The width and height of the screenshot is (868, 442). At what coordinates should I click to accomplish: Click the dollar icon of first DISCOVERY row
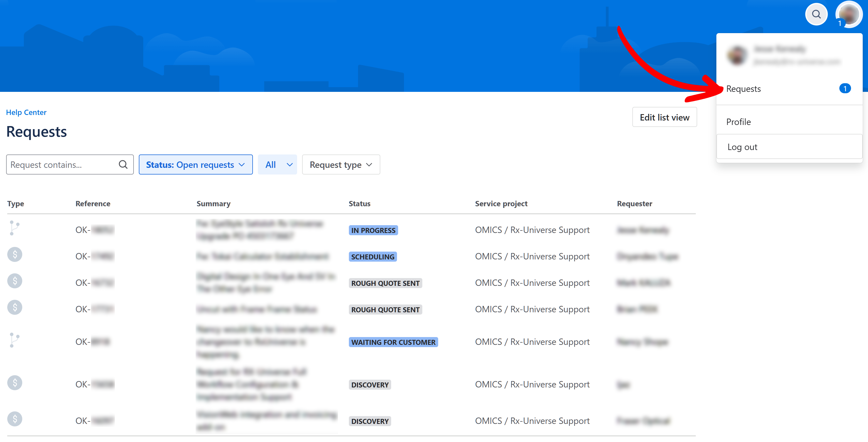tap(14, 382)
